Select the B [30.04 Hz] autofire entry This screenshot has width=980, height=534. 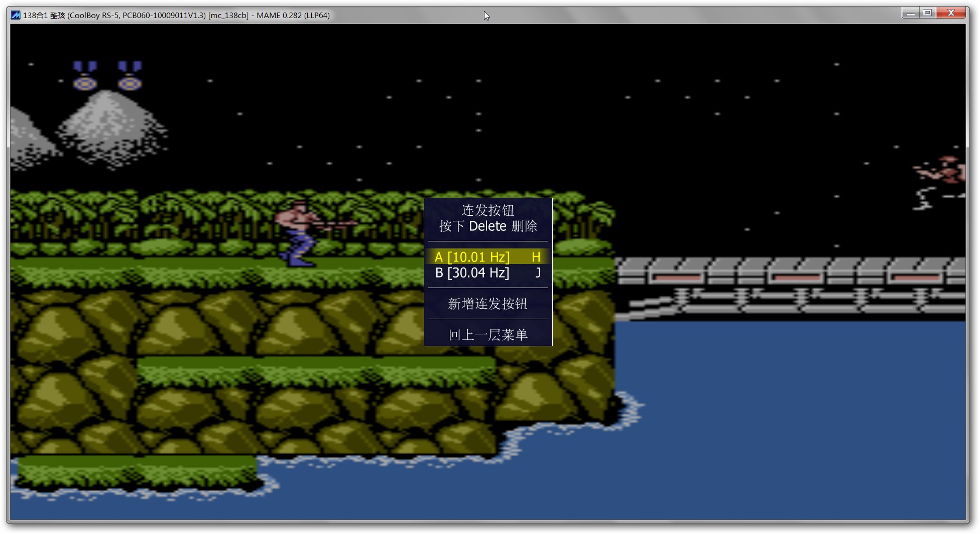point(472,273)
